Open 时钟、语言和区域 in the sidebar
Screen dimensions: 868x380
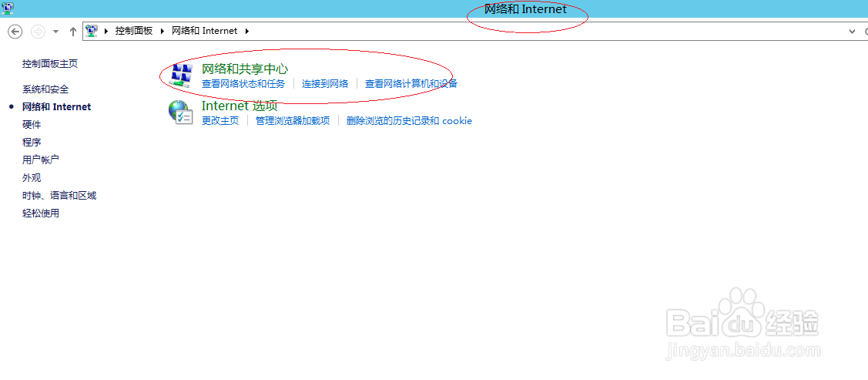tap(59, 196)
